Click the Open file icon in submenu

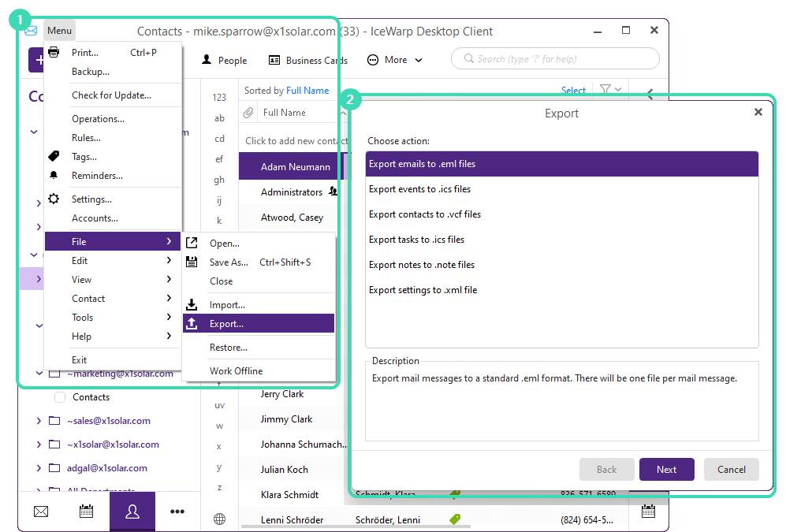(x=192, y=243)
